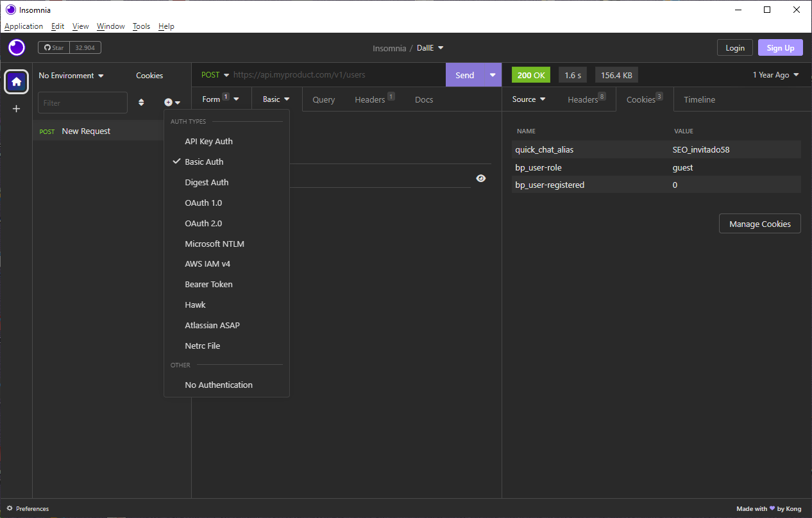Click the request Filter input field
The image size is (812, 518).
(83, 103)
